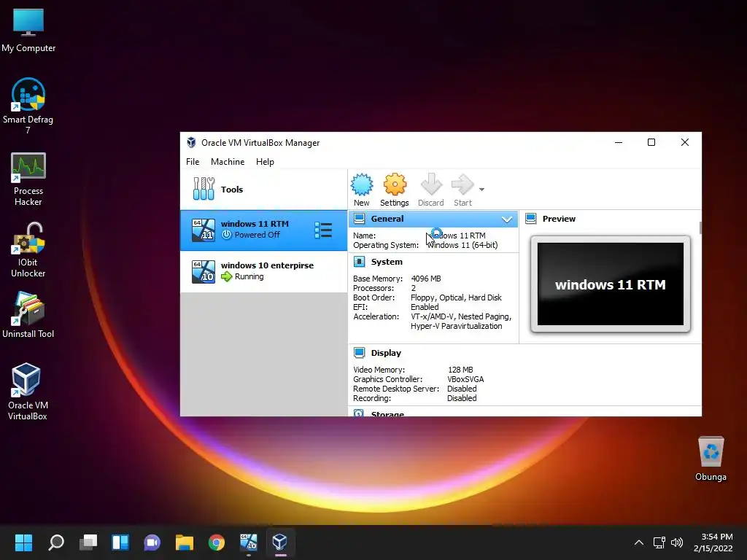The image size is (747, 560).
Task: Select the windows 11 RTM machine
Action: pyautogui.click(x=263, y=230)
